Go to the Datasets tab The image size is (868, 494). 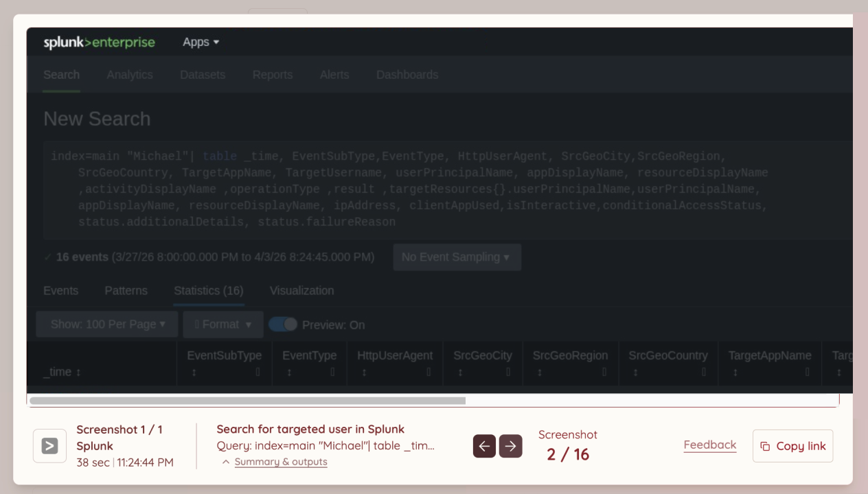pyautogui.click(x=203, y=75)
